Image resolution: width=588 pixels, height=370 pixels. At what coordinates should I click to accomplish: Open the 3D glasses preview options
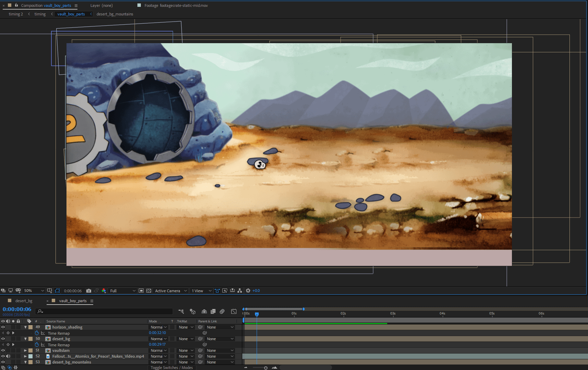point(18,291)
